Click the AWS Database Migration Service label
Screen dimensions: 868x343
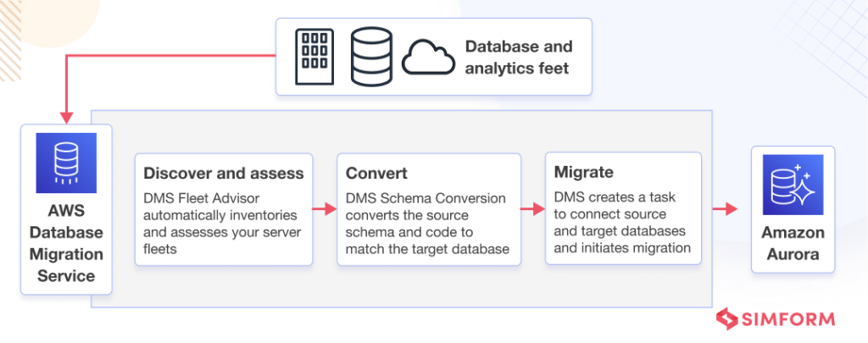[x=66, y=243]
